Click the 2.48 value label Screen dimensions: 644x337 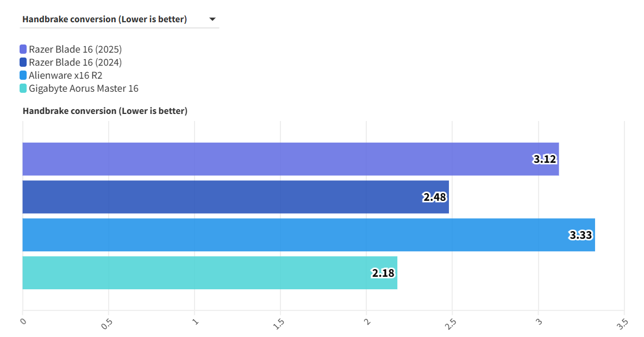(x=435, y=198)
